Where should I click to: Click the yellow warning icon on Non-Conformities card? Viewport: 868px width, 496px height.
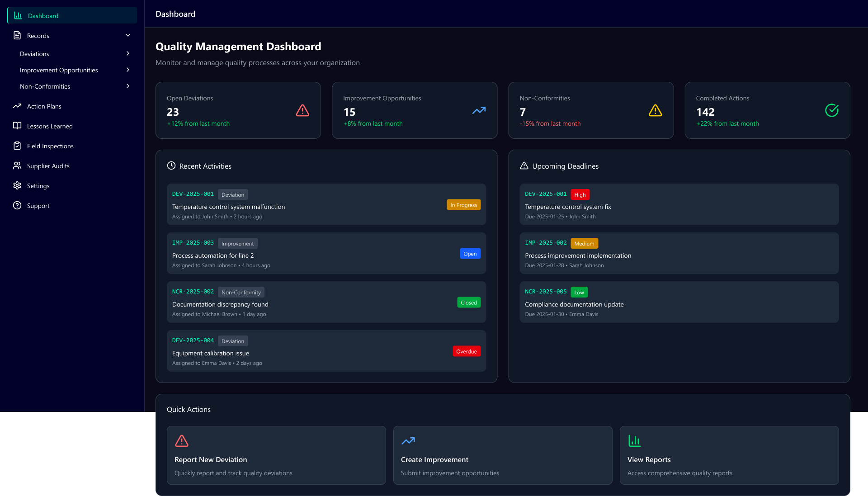655,110
